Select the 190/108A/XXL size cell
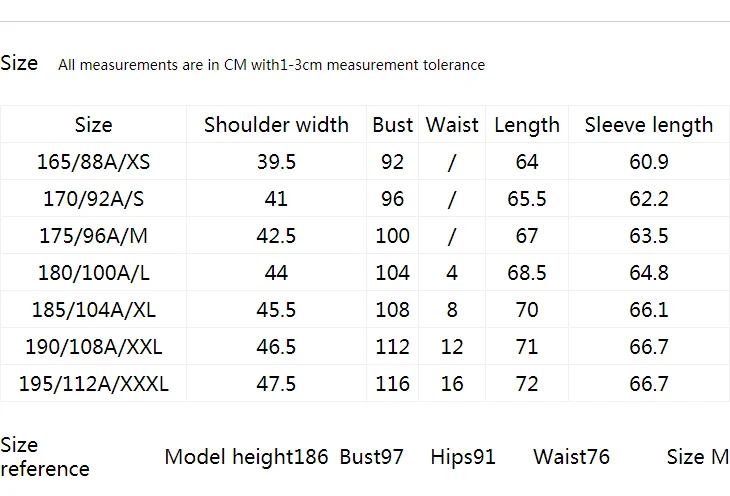This screenshot has width=730, height=496. [x=94, y=347]
